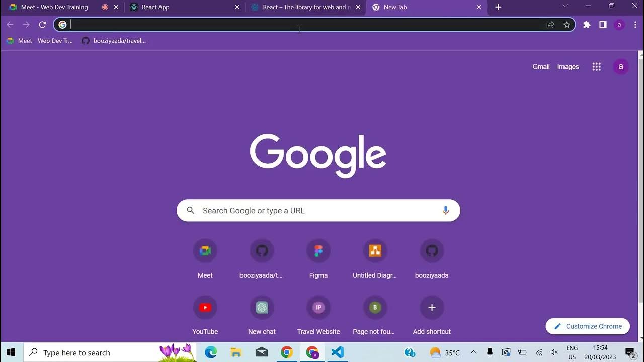Close the New Tab tab
Image resolution: width=644 pixels, height=362 pixels.
479,7
